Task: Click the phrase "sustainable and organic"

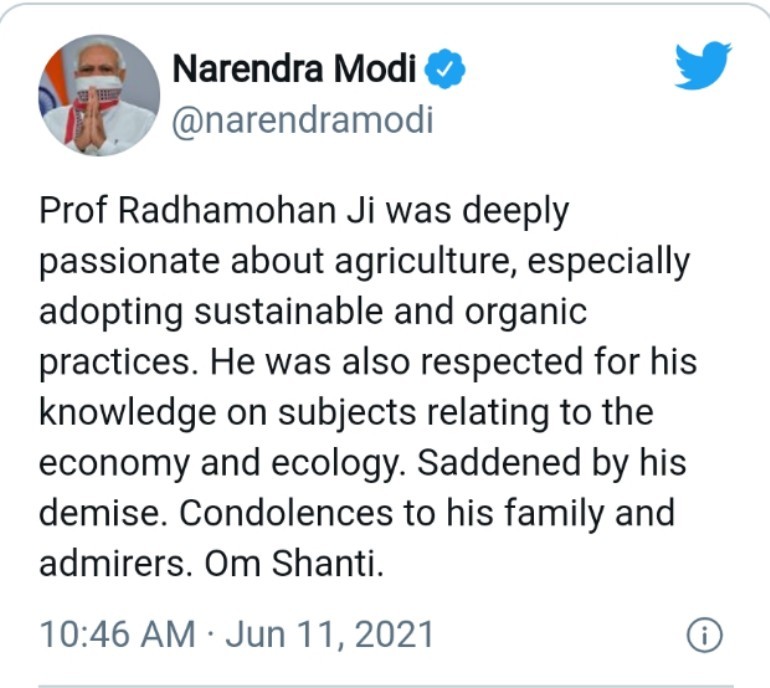Action: [x=390, y=312]
